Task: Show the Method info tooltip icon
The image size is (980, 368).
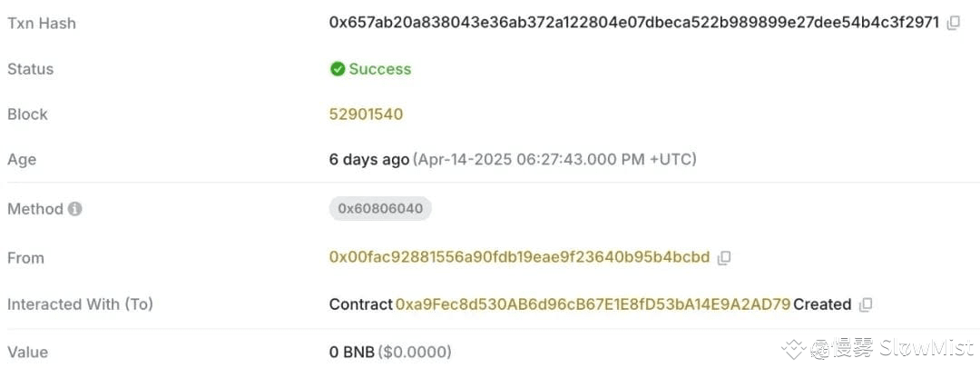Action: click(75, 209)
